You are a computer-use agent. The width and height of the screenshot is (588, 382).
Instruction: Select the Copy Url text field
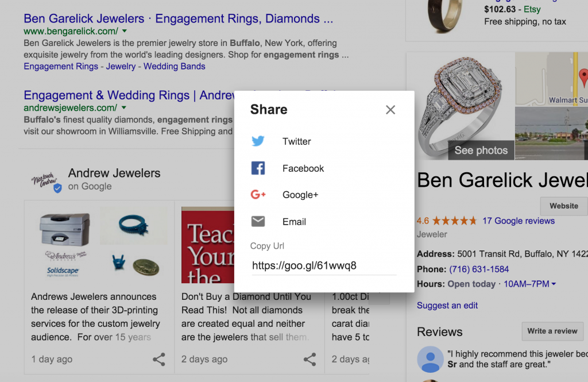[x=324, y=265]
